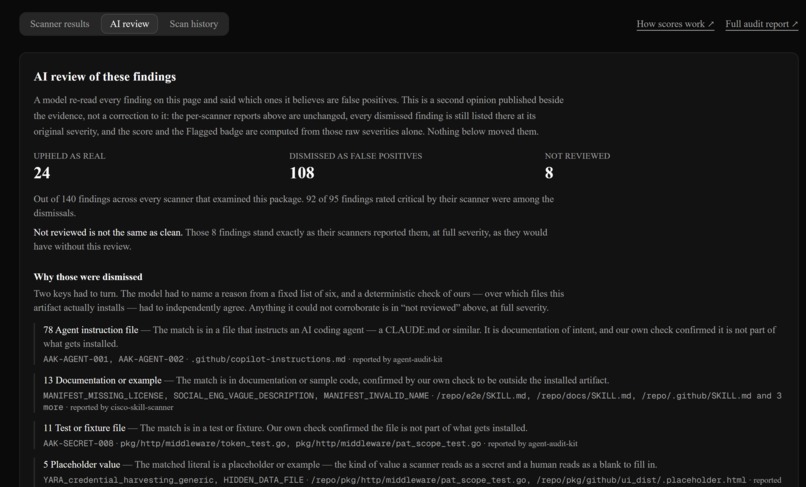Click the '78 Agent instruction file' reason
806x487 pixels.
pos(91,330)
